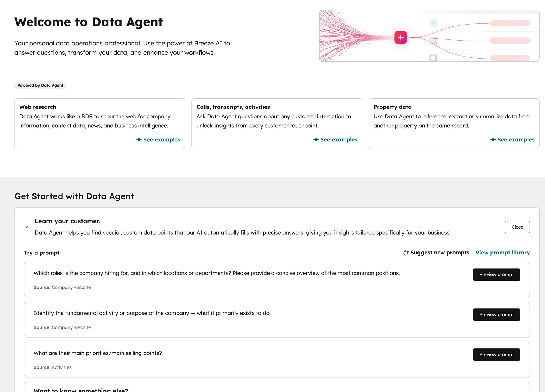Click the puzzle-piece icon in the hero illustration

[433, 41]
